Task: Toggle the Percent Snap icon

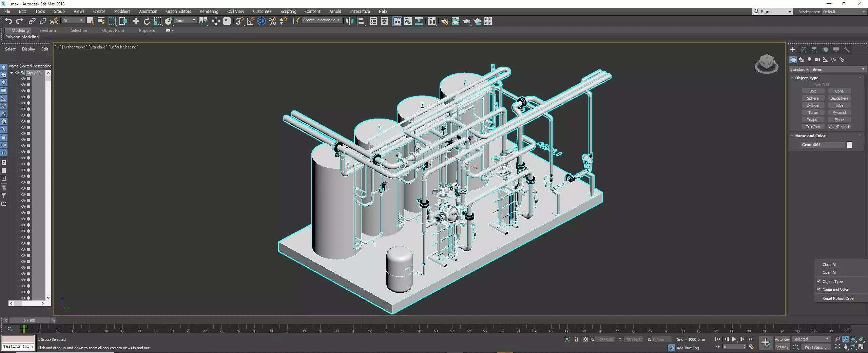Action: [272, 21]
